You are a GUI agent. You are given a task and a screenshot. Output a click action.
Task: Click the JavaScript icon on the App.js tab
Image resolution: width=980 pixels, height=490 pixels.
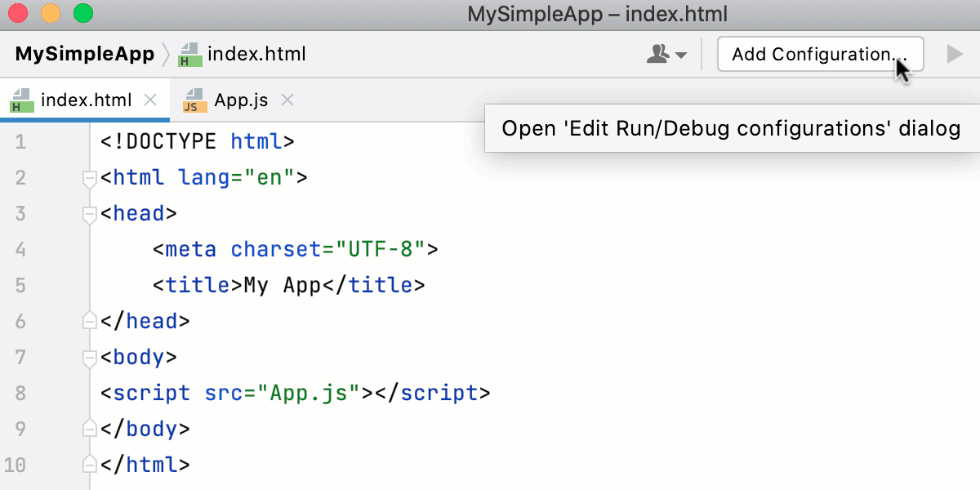(194, 100)
